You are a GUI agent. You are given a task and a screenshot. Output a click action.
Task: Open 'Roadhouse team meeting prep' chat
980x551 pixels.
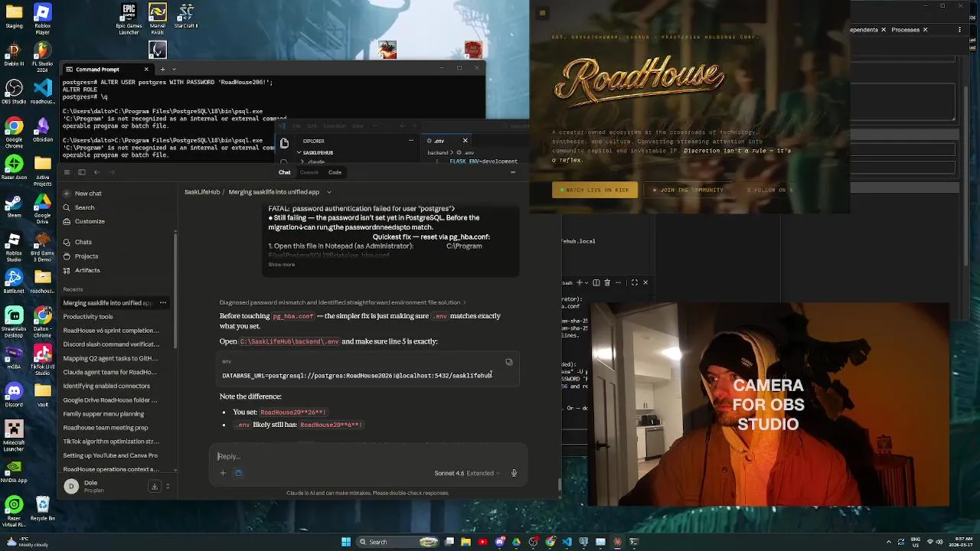point(106,428)
